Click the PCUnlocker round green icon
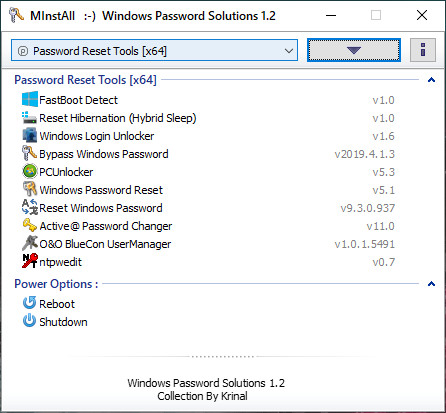Image resolution: width=446 pixels, height=413 pixels. point(30,172)
